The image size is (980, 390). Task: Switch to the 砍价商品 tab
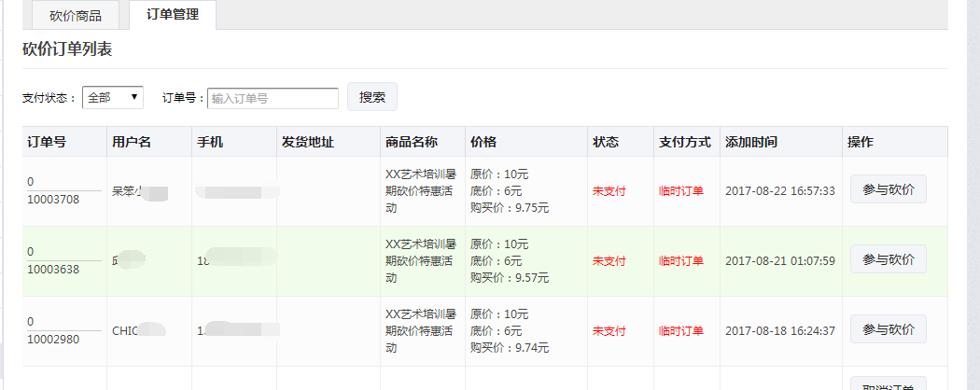tap(75, 16)
